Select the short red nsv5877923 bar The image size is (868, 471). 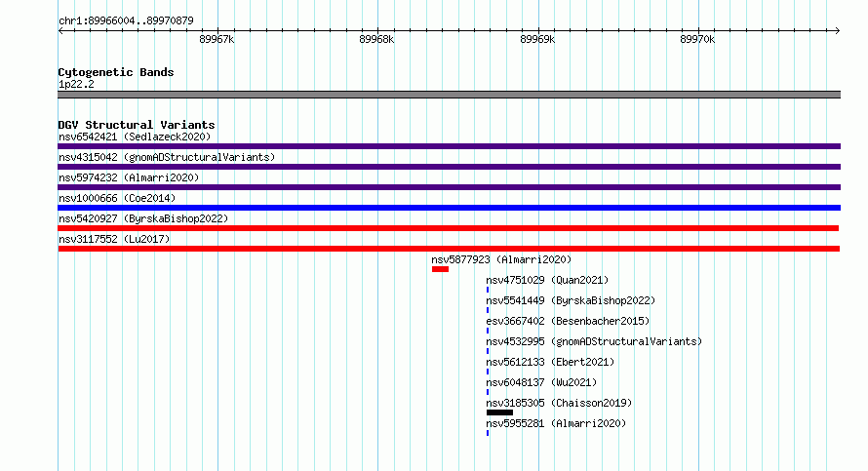(x=440, y=269)
